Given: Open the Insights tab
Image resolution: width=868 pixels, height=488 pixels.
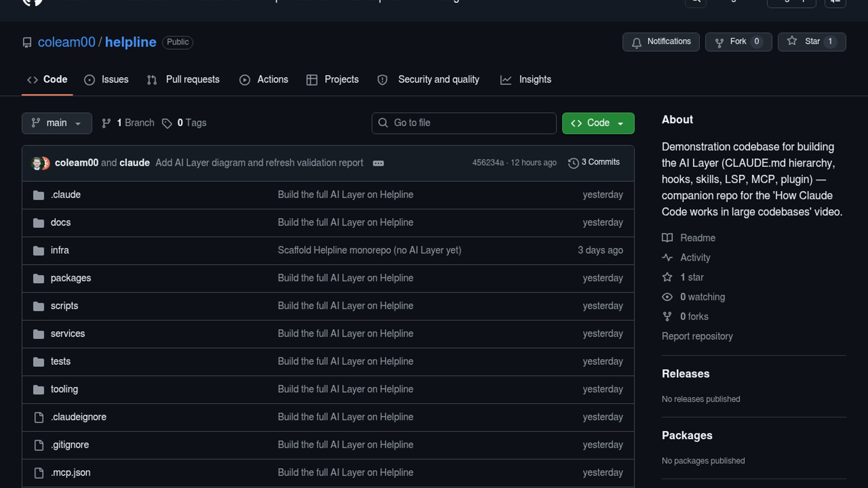Looking at the screenshot, I should pos(526,80).
